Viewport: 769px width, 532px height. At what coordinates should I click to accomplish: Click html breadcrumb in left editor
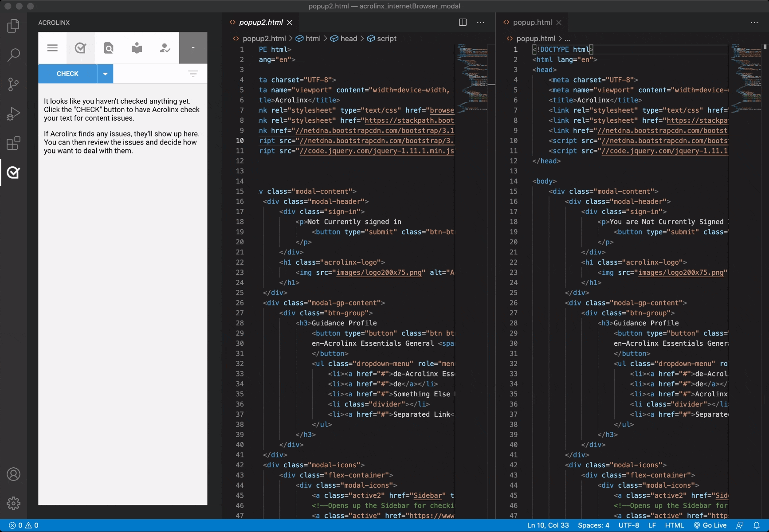(313, 39)
